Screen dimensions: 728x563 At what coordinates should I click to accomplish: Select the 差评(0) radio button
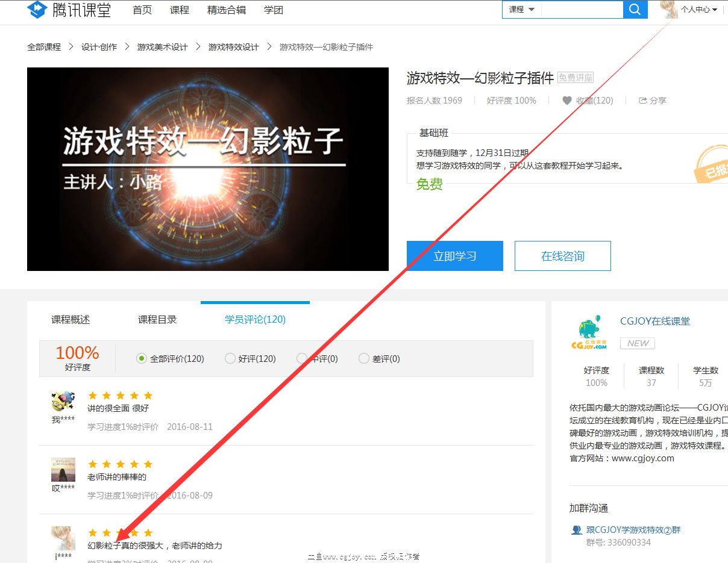(364, 358)
